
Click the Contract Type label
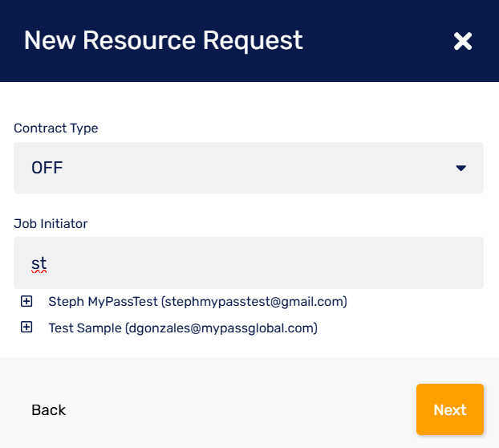click(56, 128)
